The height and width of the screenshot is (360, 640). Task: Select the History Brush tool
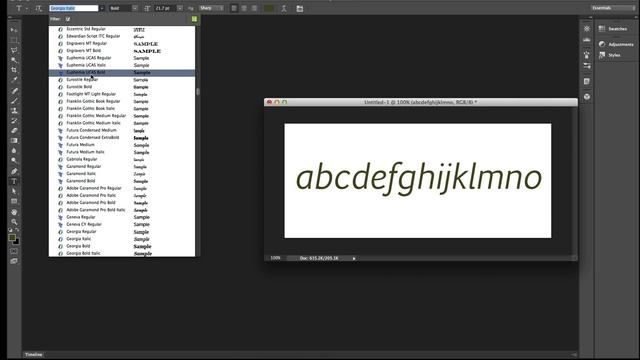(x=14, y=120)
